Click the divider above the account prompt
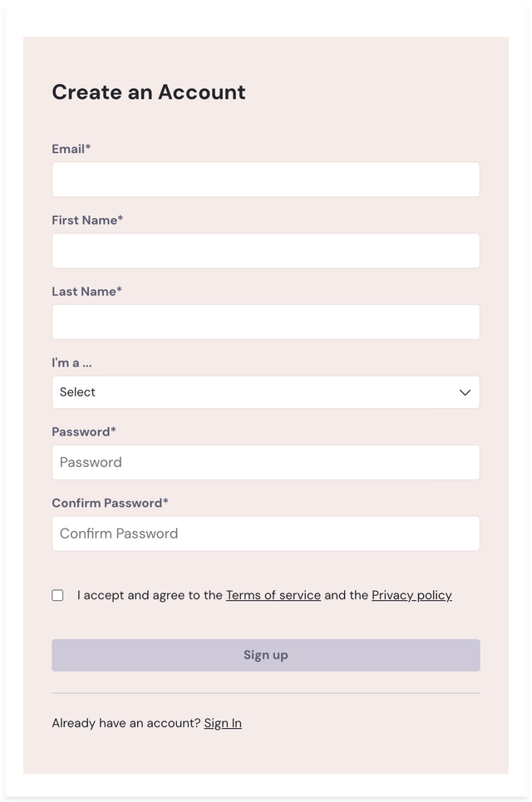The image size is (532, 802). pyautogui.click(x=266, y=692)
